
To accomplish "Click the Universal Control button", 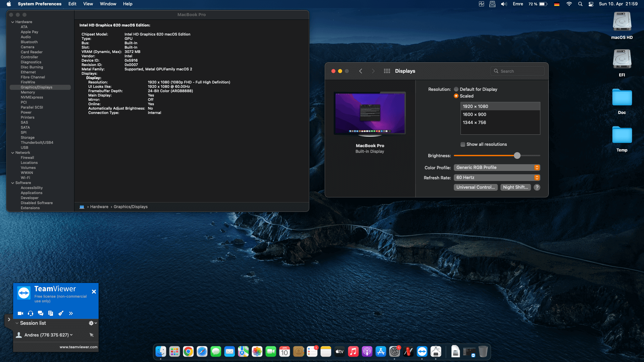I will click(476, 187).
